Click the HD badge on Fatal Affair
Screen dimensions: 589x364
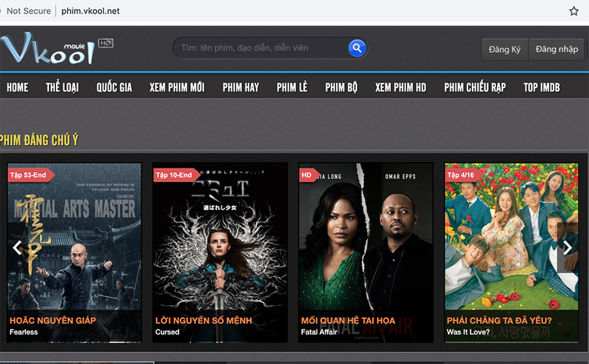[307, 175]
